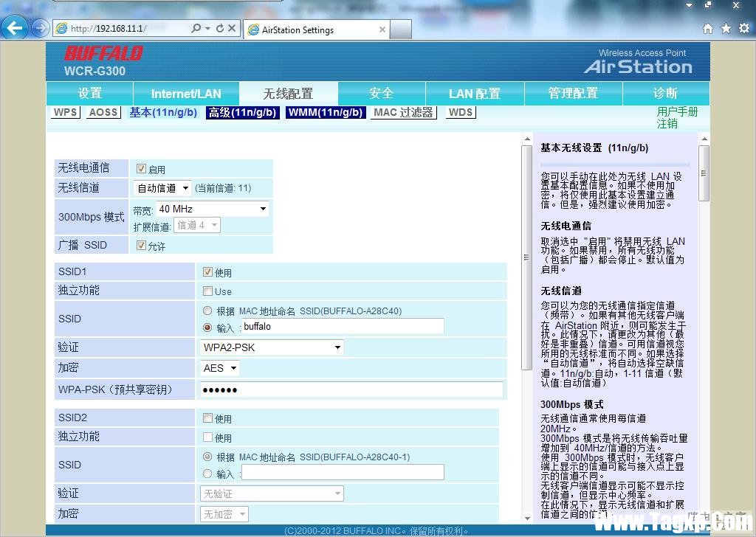Toggle 无线电通信 启用 checkbox
756x537 pixels.
[x=141, y=169]
